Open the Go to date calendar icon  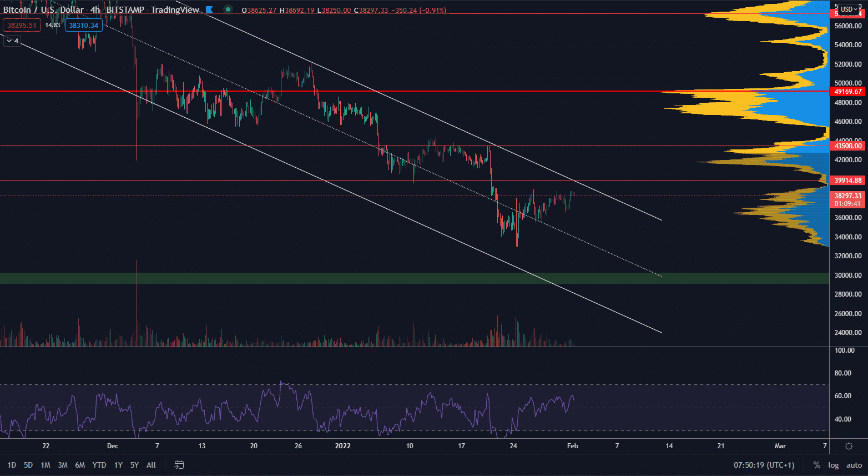pyautogui.click(x=179, y=465)
